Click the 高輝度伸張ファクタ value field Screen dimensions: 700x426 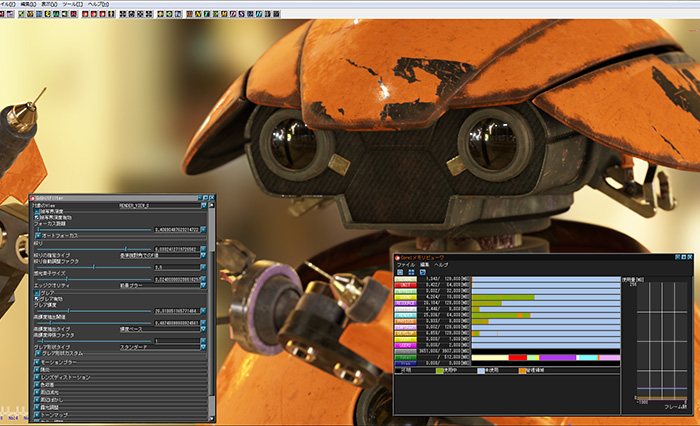coord(177,341)
